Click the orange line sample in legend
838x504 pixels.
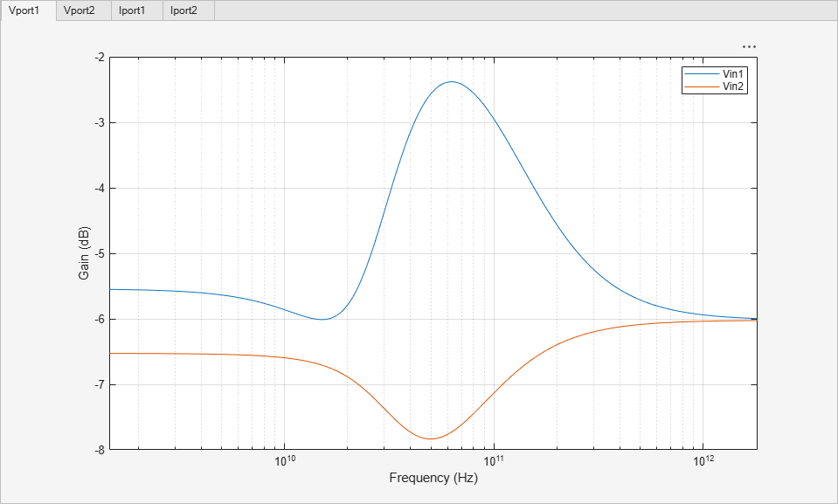click(702, 86)
